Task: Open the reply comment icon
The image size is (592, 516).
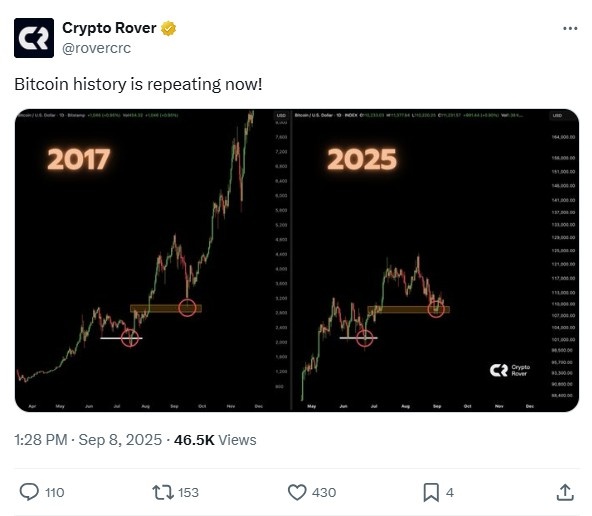Action: pyautogui.click(x=29, y=492)
